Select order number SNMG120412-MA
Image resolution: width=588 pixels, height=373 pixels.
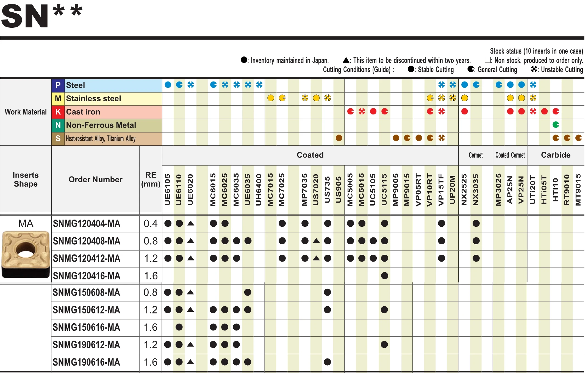pos(87,258)
